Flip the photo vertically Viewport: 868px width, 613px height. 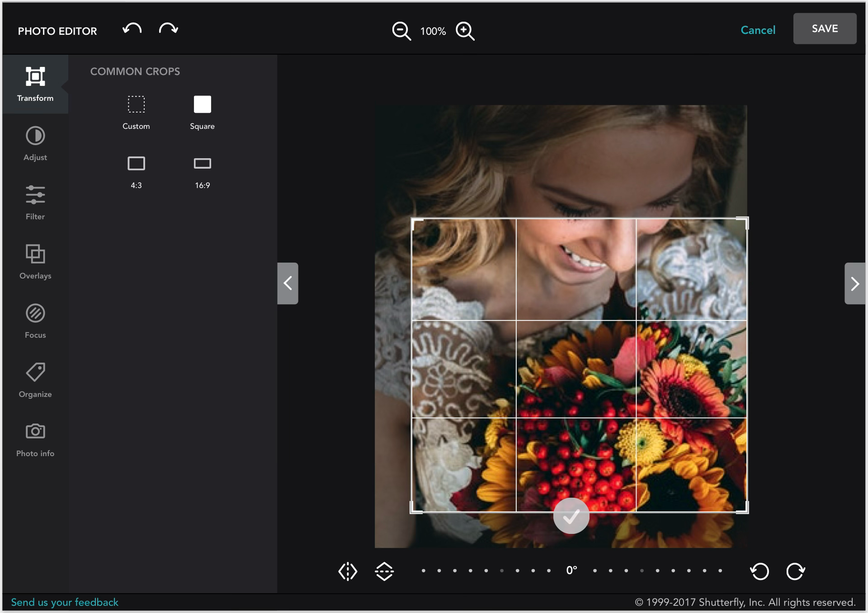pos(384,571)
